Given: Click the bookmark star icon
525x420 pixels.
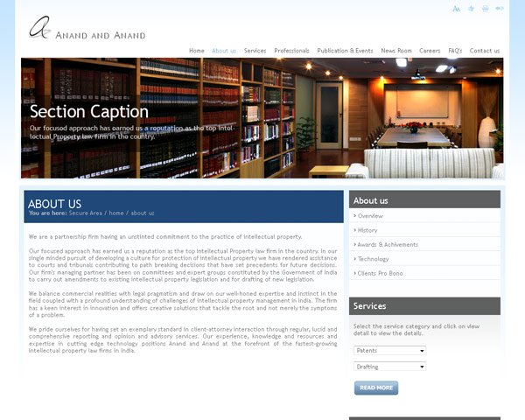Looking at the screenshot, I should coord(471,9).
